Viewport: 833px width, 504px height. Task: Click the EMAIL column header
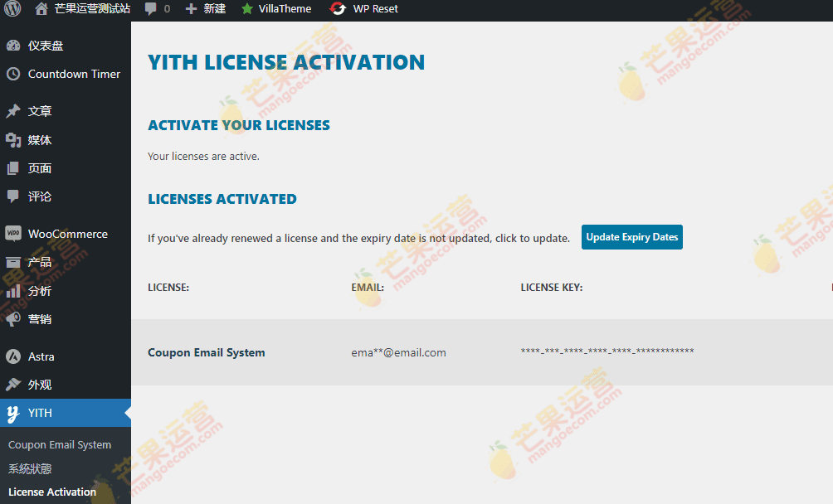pos(368,288)
